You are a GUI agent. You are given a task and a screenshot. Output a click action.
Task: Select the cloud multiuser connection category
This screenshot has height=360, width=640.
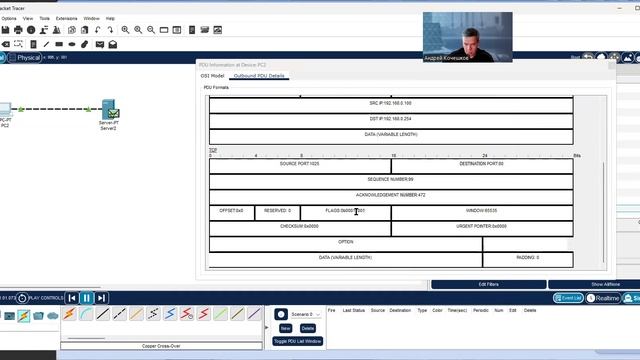tap(53, 316)
